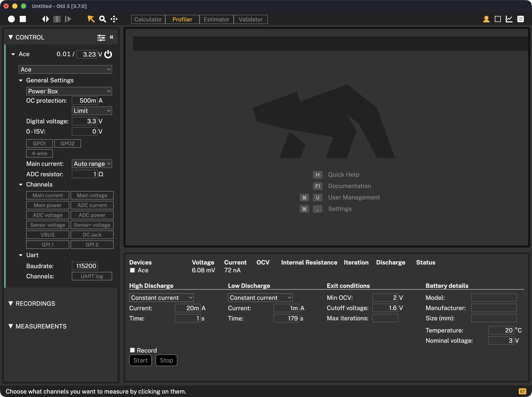The height and width of the screenshot is (397, 532).
Task: Open Quick Help link
Action: (344, 175)
